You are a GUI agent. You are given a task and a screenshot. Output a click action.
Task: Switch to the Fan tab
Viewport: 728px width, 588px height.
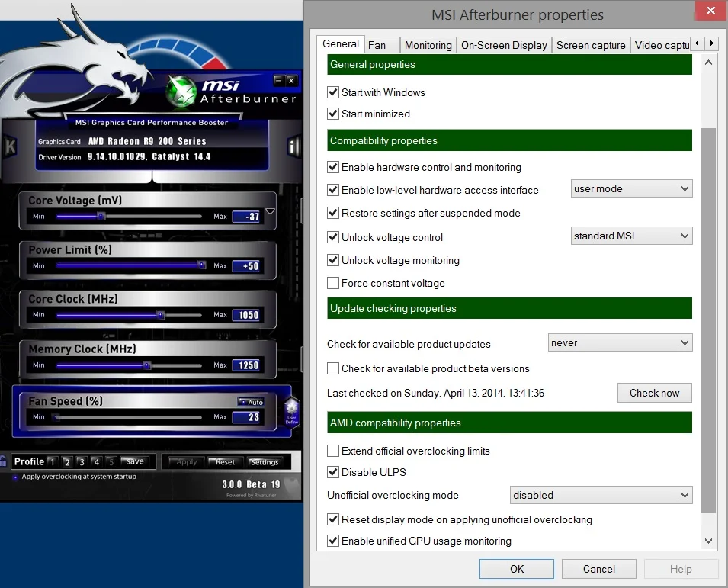(x=382, y=45)
